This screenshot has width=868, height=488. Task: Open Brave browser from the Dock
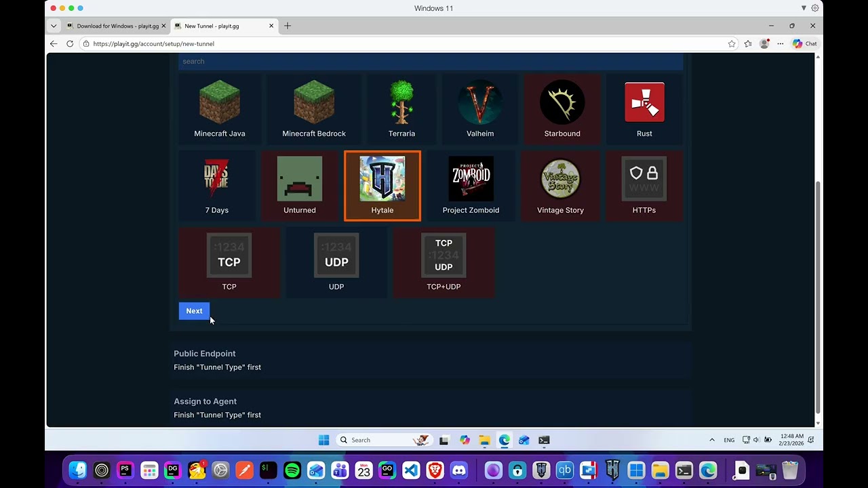click(435, 470)
